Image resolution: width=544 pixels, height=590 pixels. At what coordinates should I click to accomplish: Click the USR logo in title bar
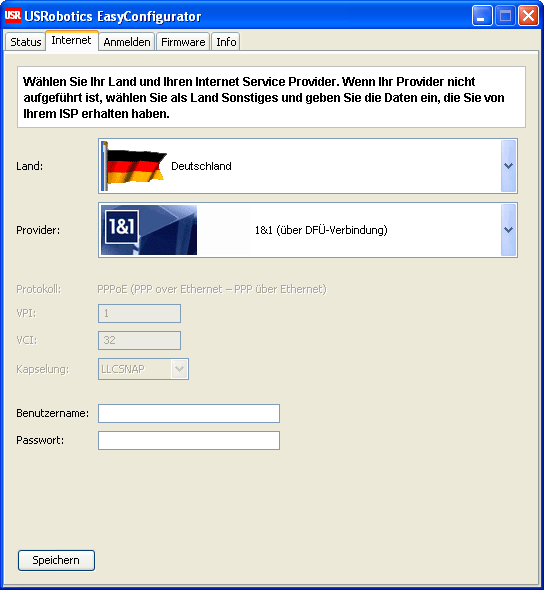coord(12,16)
